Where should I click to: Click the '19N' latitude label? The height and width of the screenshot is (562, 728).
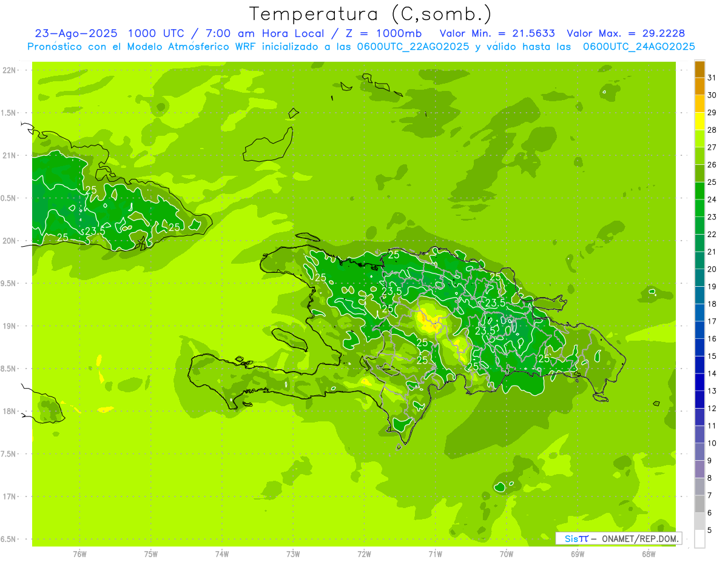click(10, 326)
